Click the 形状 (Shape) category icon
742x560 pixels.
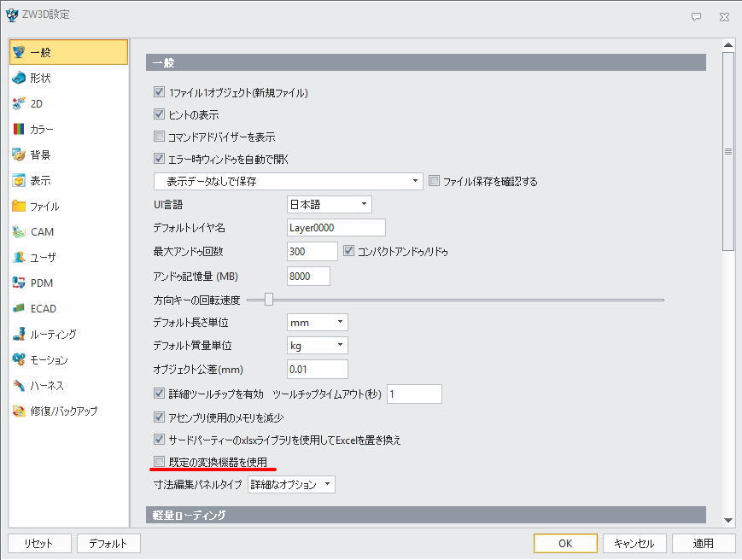tap(18, 79)
